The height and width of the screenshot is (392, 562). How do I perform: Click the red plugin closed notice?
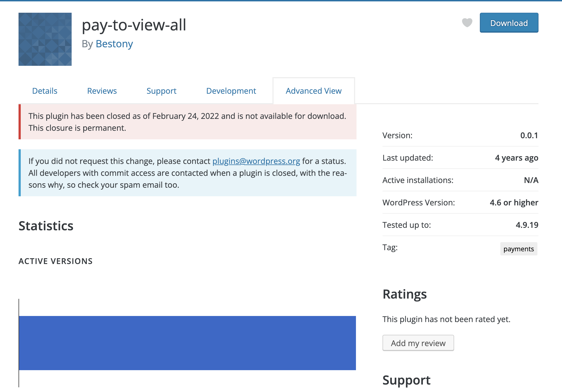pyautogui.click(x=187, y=122)
